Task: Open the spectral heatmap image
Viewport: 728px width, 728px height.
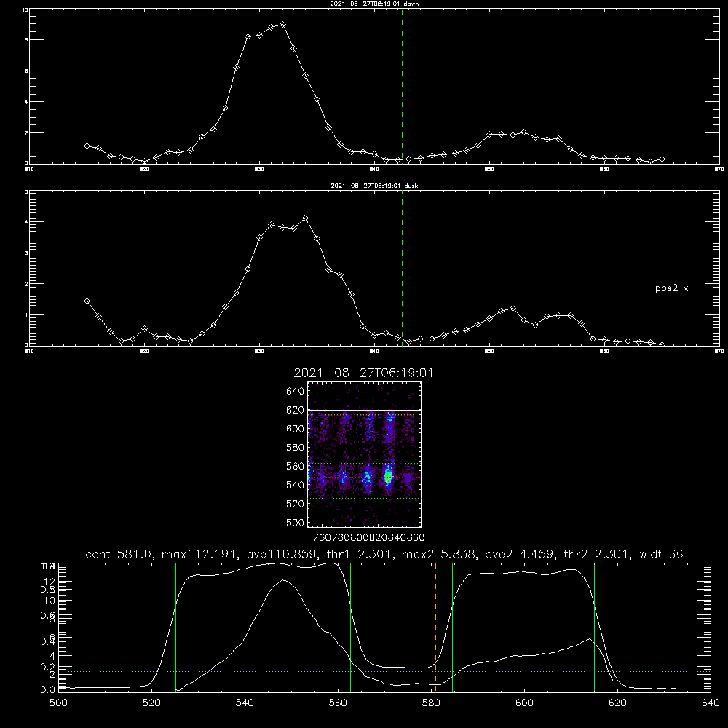Action: tap(365, 454)
